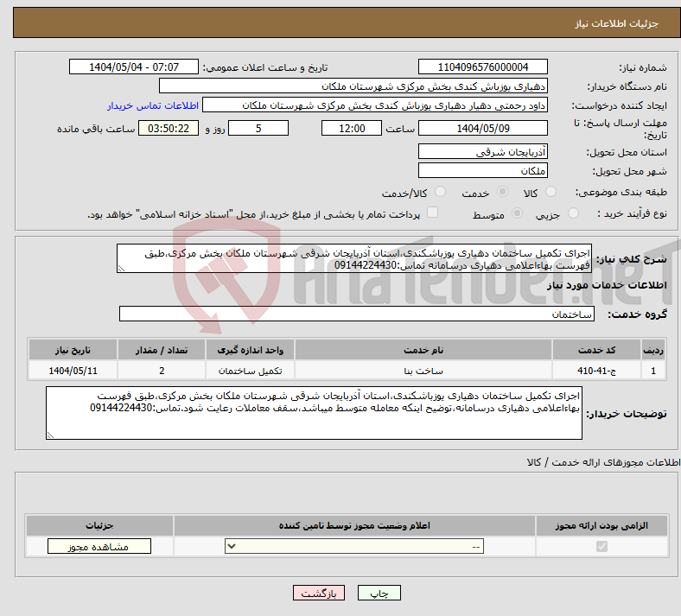Click the اطلاعات مجوزهای ارائه خدمت heading
The height and width of the screenshot is (616, 681).
[604, 462]
